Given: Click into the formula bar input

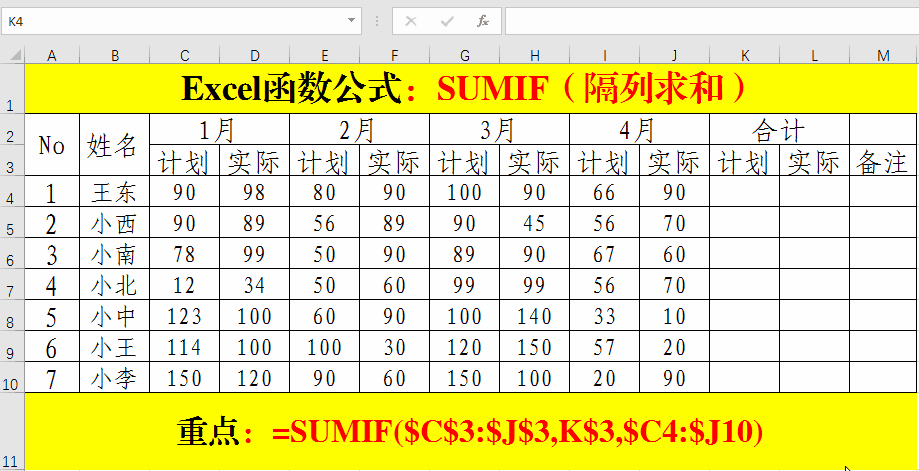Looking at the screenshot, I should (712, 21).
